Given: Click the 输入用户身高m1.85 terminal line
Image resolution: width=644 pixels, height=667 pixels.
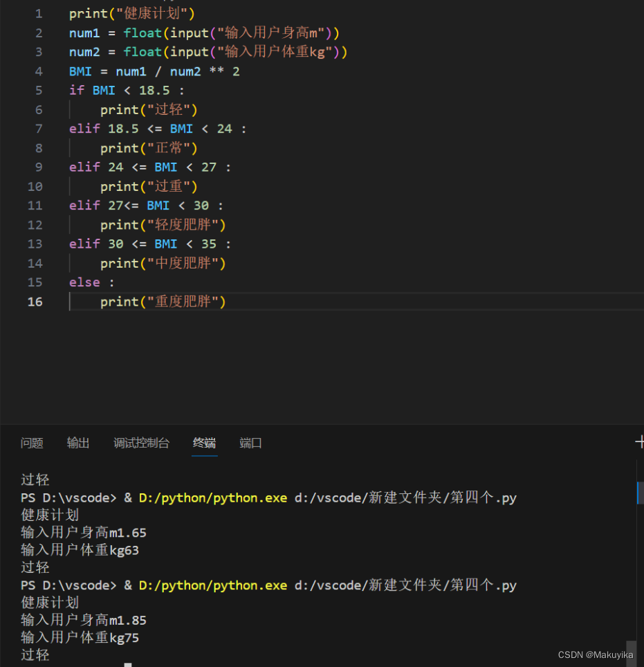Looking at the screenshot, I should click(x=84, y=620).
